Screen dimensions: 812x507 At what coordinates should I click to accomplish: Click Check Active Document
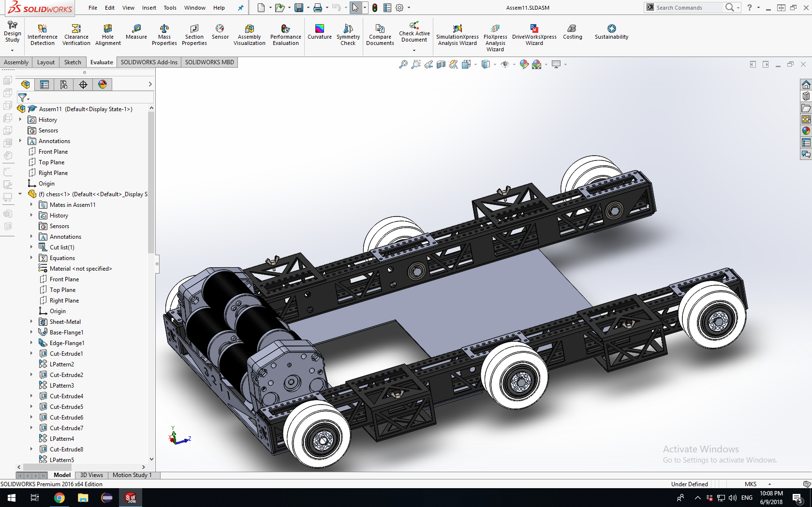[414, 32]
